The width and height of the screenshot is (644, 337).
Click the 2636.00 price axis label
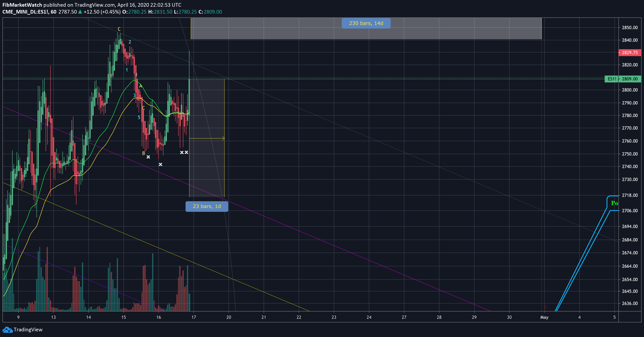(630, 303)
